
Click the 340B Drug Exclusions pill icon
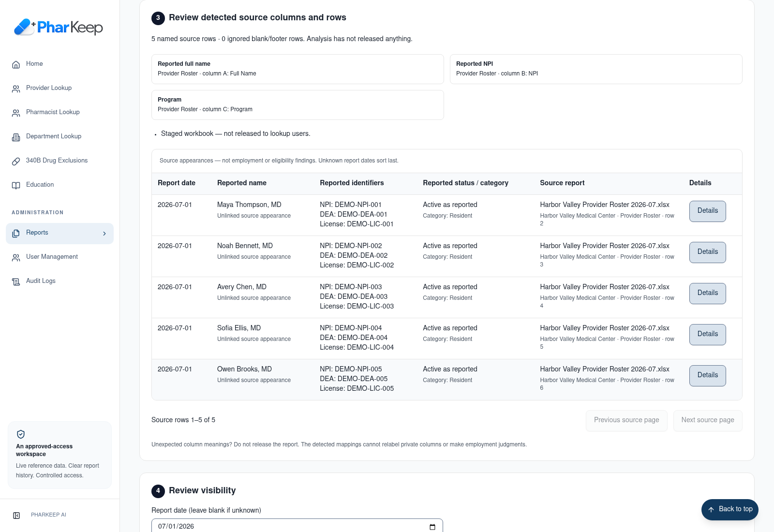tap(16, 161)
